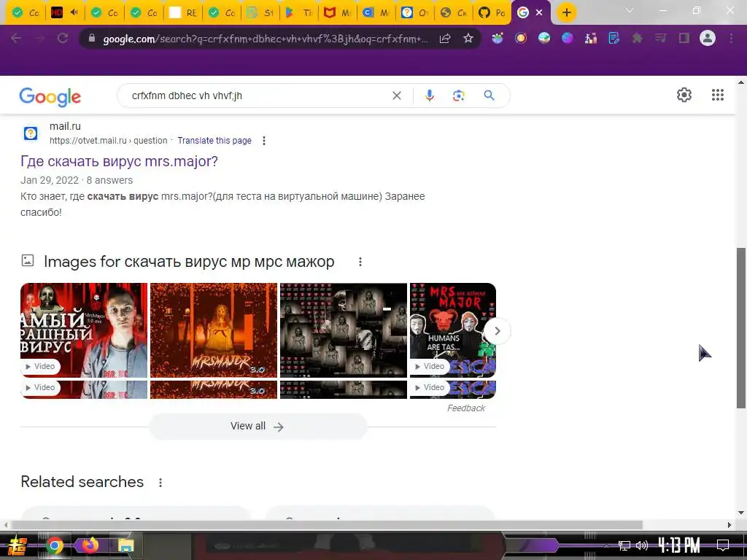
Task: Open the notification center icon
Action: pos(723,545)
